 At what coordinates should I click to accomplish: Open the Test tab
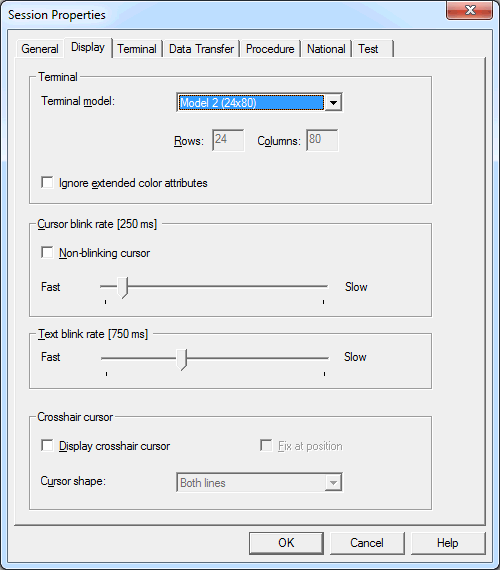tap(373, 49)
